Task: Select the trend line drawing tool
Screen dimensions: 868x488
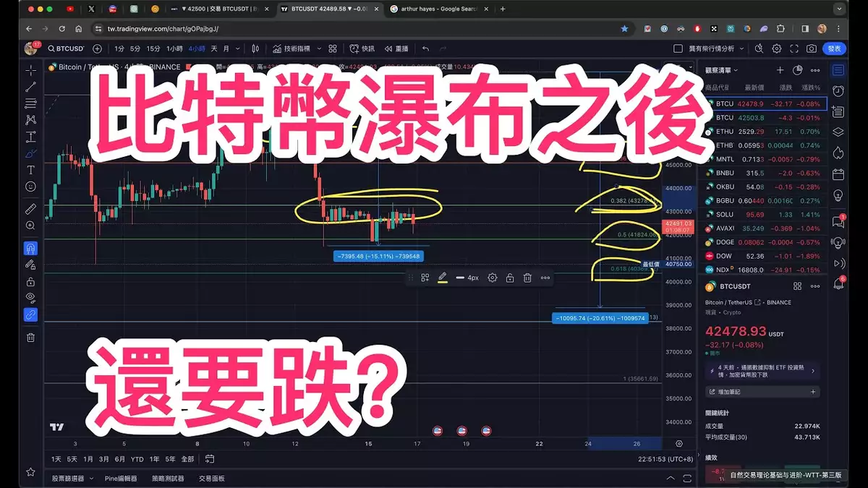Action: point(30,86)
